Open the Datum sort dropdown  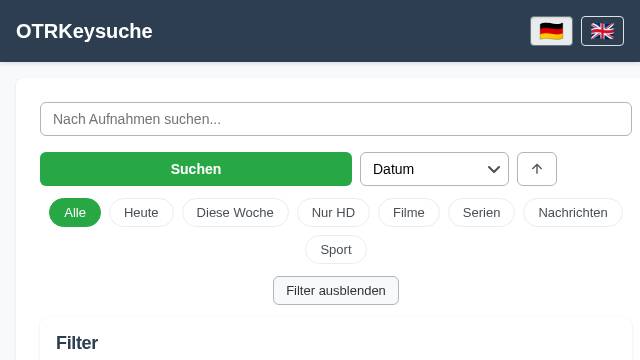434,169
